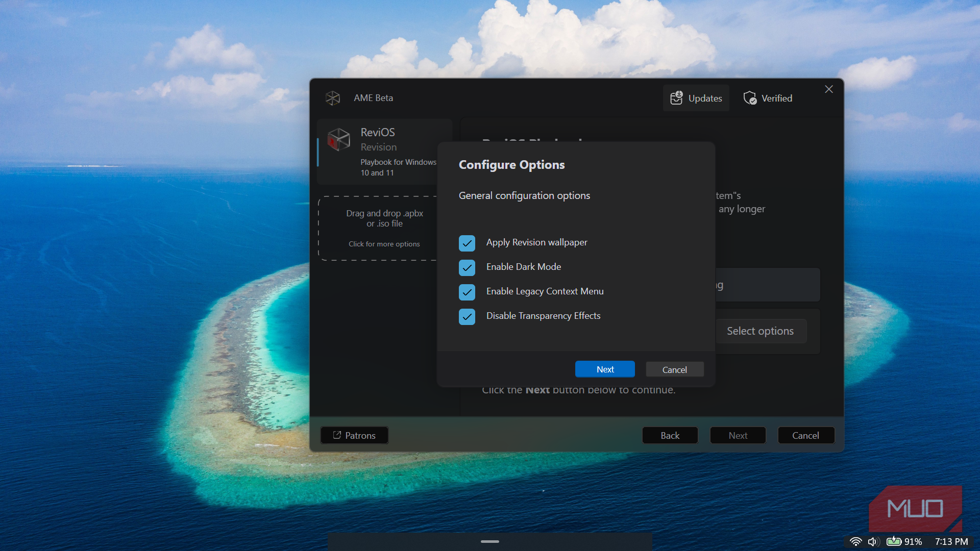Check the battery status tray icon
Viewport: 980px width, 551px height.
(x=894, y=541)
